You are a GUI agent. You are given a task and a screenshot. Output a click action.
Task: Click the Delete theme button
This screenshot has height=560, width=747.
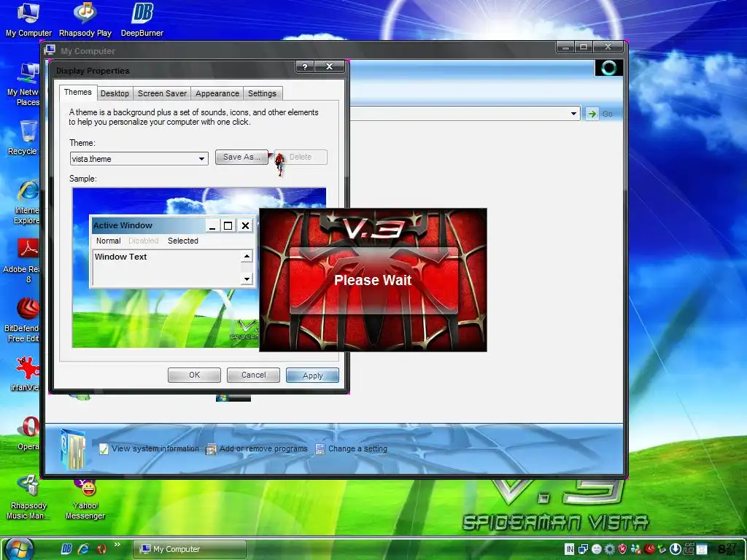tap(301, 157)
